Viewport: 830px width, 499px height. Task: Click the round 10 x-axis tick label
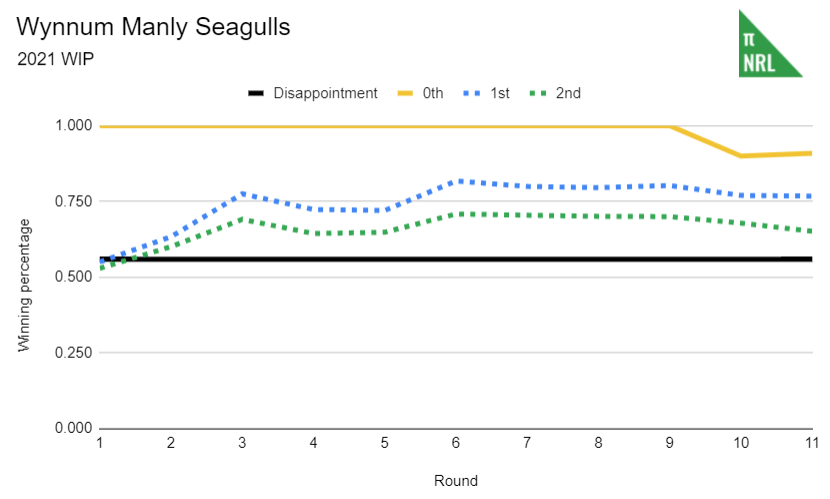click(739, 442)
